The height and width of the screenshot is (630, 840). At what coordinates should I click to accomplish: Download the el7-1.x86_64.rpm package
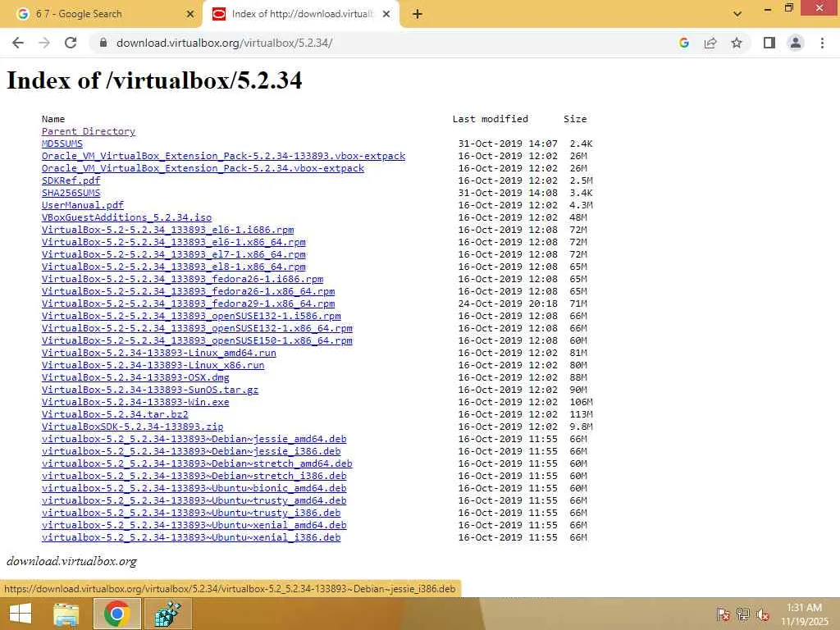(x=174, y=254)
